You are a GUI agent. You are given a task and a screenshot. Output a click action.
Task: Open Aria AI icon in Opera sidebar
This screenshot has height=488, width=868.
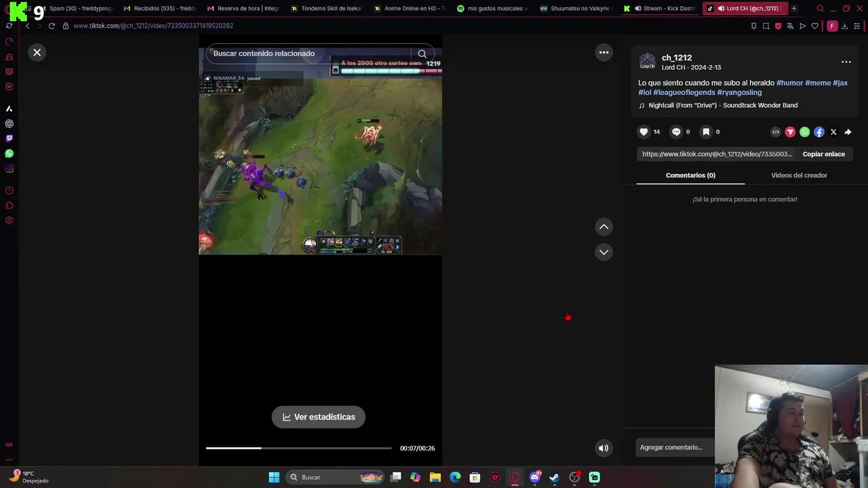tap(9, 108)
